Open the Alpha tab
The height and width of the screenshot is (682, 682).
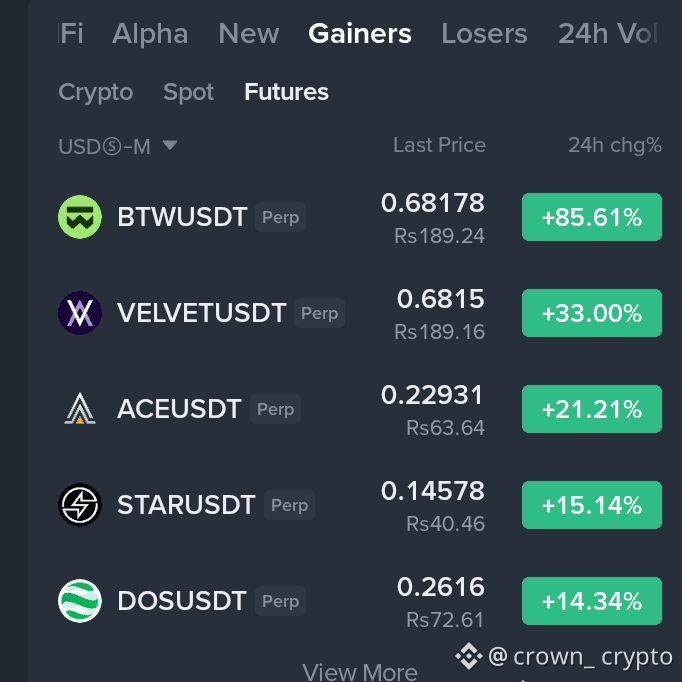150,33
